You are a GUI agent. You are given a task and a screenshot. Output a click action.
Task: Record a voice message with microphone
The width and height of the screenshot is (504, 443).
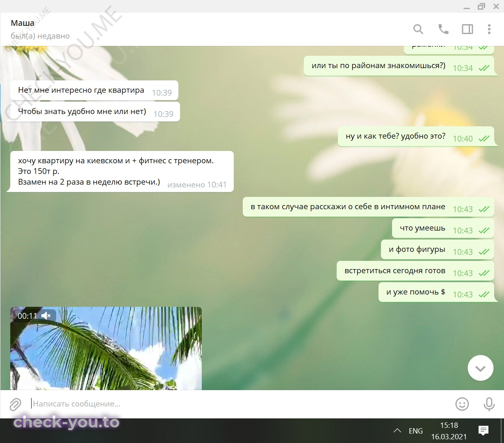pos(489,404)
